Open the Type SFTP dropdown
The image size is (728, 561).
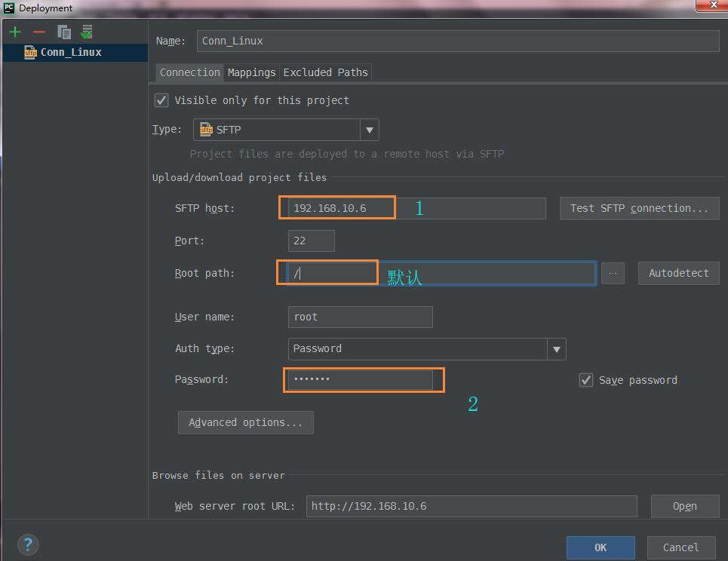(x=369, y=130)
